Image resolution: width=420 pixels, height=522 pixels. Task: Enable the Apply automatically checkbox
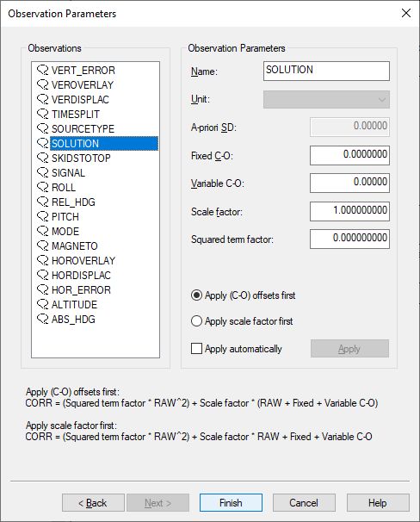click(x=196, y=349)
